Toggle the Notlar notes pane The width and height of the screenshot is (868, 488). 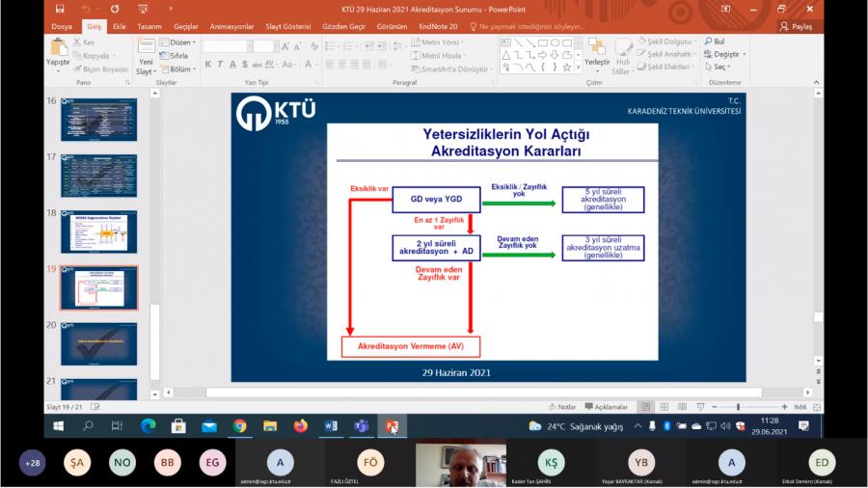562,407
